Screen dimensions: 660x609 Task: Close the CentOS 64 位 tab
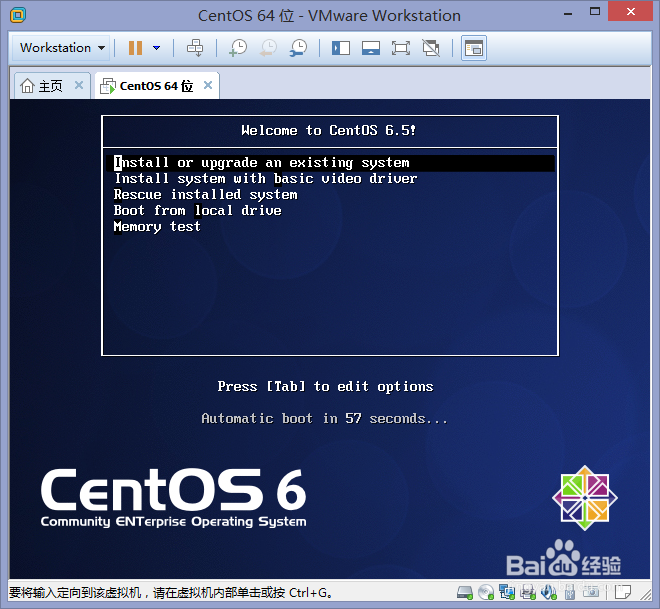(x=208, y=85)
